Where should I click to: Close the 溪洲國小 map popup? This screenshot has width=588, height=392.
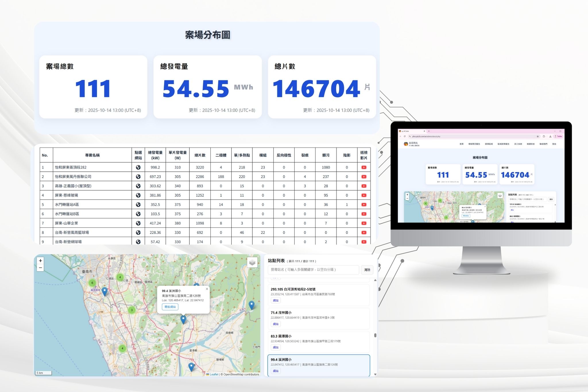207,289
